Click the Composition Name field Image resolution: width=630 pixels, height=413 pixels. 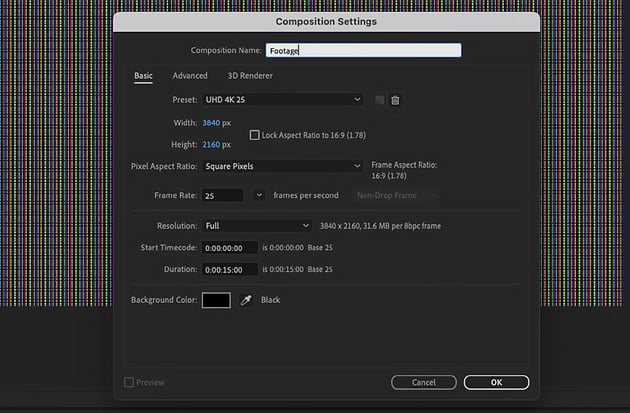363,50
